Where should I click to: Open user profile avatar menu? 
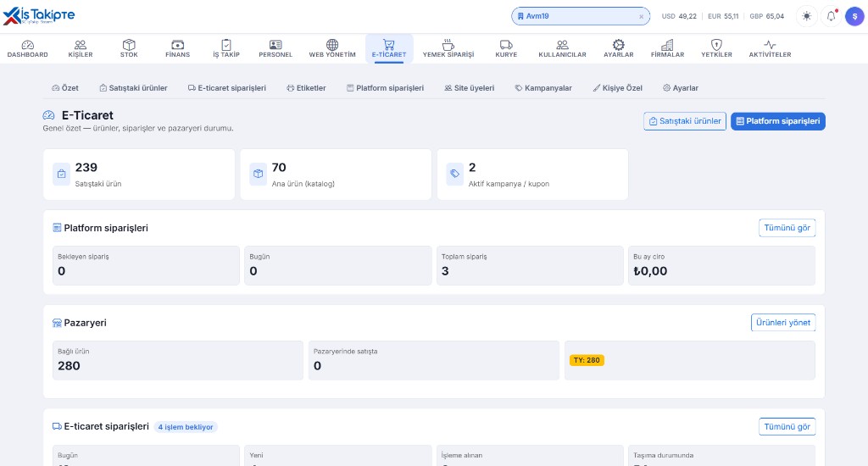click(x=854, y=17)
